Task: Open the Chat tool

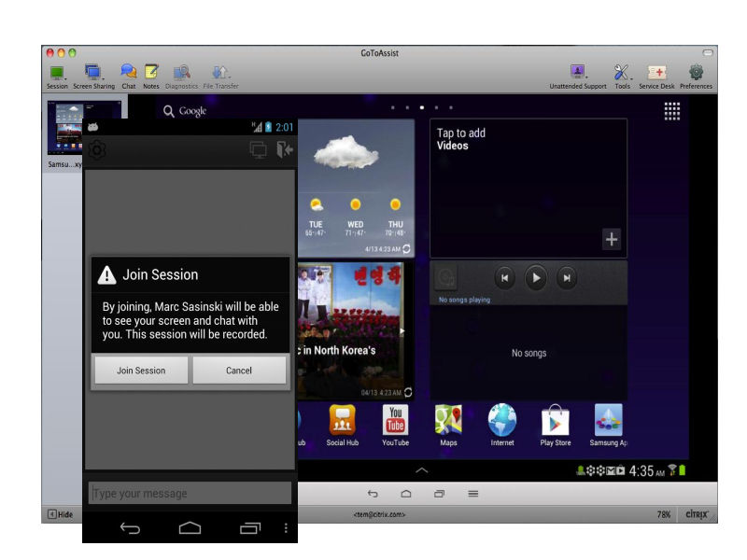Action: click(129, 77)
